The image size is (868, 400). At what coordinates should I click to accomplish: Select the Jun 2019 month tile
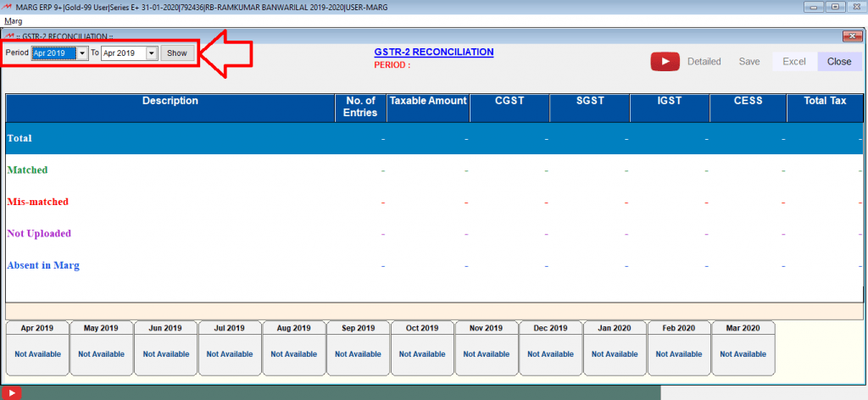(x=165, y=348)
